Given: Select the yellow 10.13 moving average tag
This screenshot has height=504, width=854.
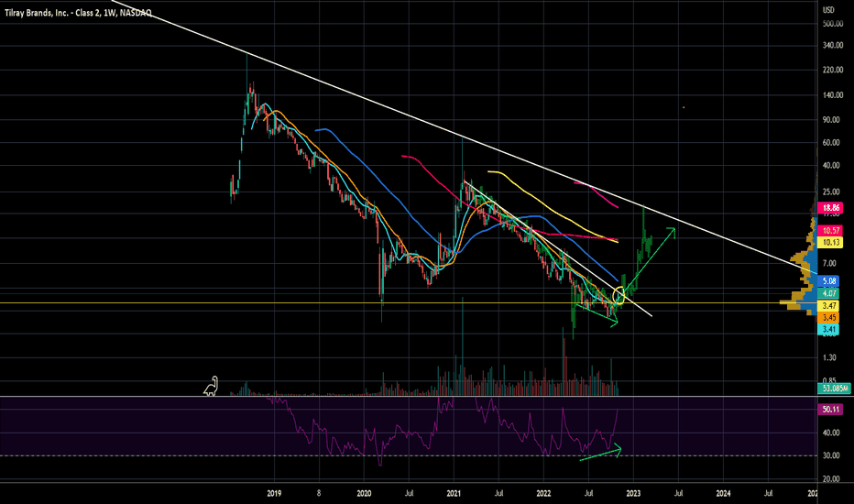Looking at the screenshot, I should click(x=830, y=243).
